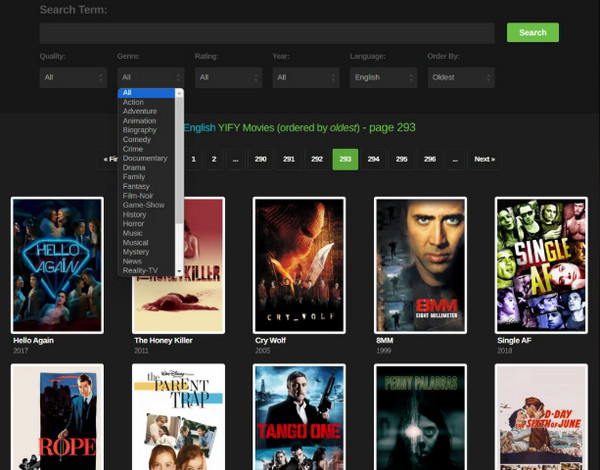The width and height of the screenshot is (600, 470).
Task: Open the Tango One movie poster
Action: (x=299, y=417)
